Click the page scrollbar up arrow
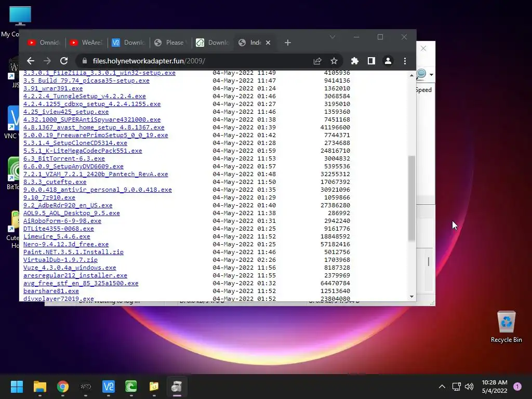This screenshot has height=399, width=532. [411, 75]
